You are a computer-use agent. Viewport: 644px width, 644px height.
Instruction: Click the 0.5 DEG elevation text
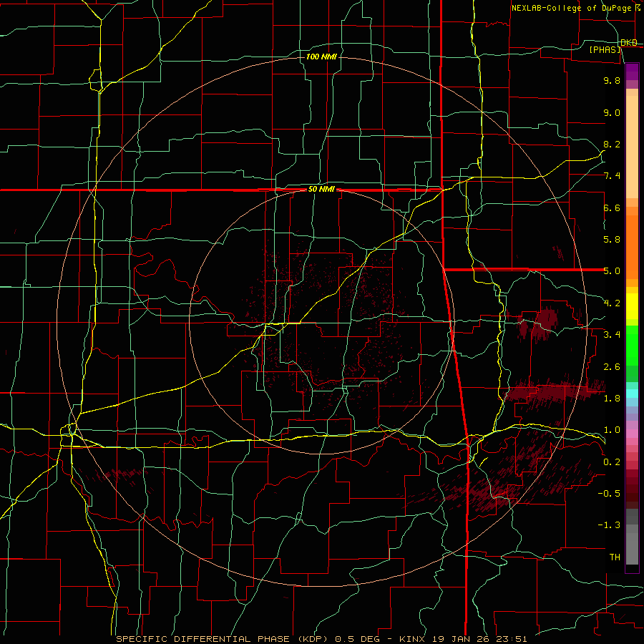[x=357, y=639]
